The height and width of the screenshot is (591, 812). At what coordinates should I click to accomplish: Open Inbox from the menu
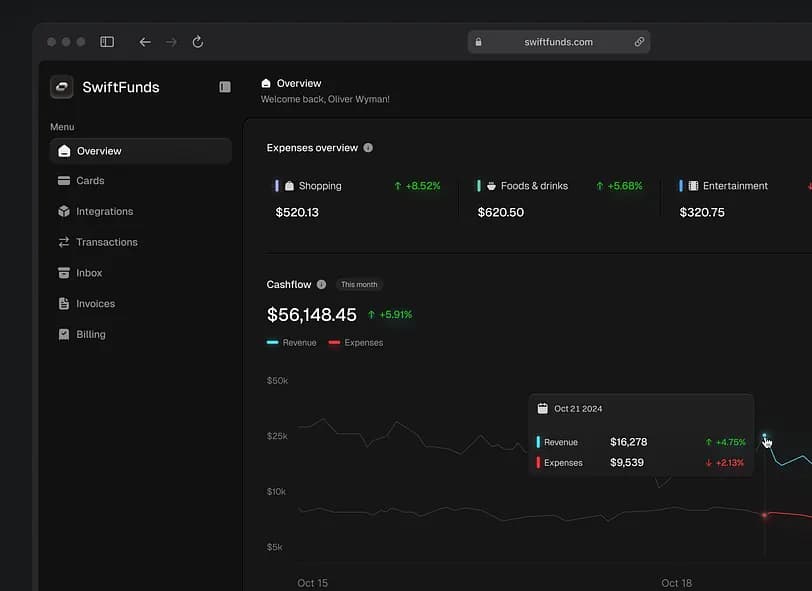point(141,273)
